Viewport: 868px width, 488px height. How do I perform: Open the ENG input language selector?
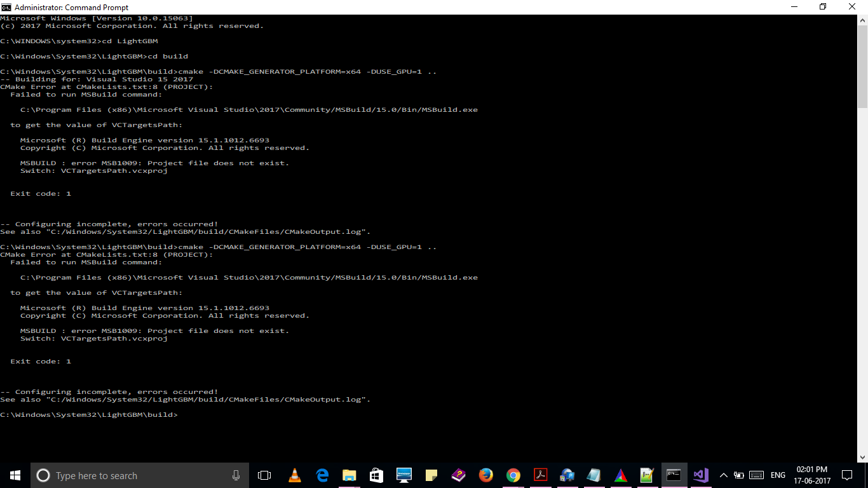[776, 475]
